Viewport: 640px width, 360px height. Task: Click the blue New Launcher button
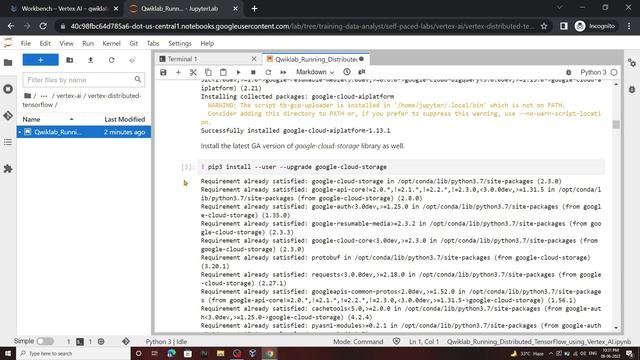pos(40,60)
